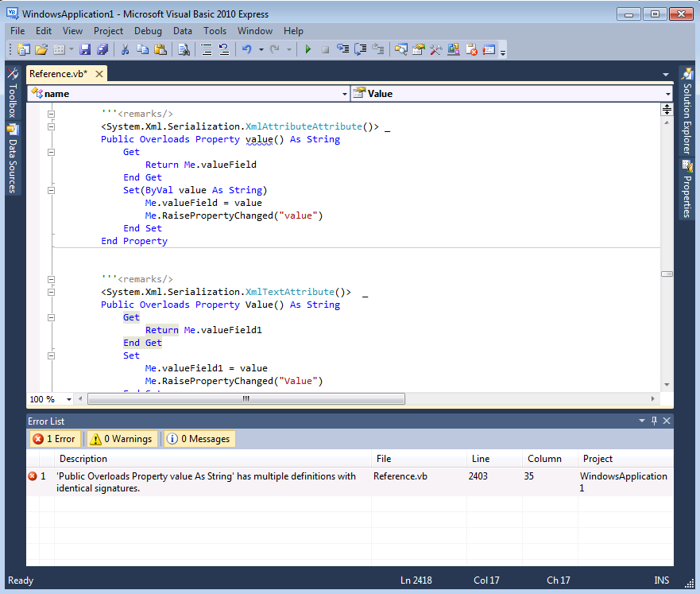Open the Tools menu

point(215,31)
